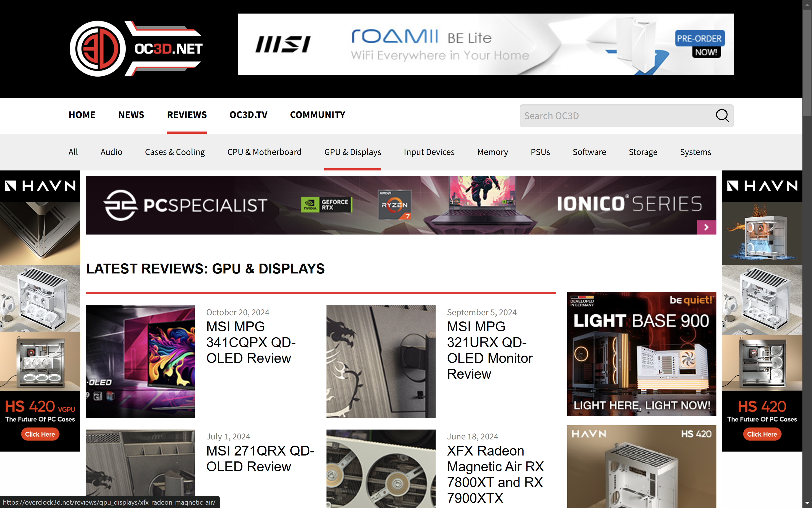Click the XFX Radeon fans review thumbnail
Screen dimensions: 812x508
(381, 469)
